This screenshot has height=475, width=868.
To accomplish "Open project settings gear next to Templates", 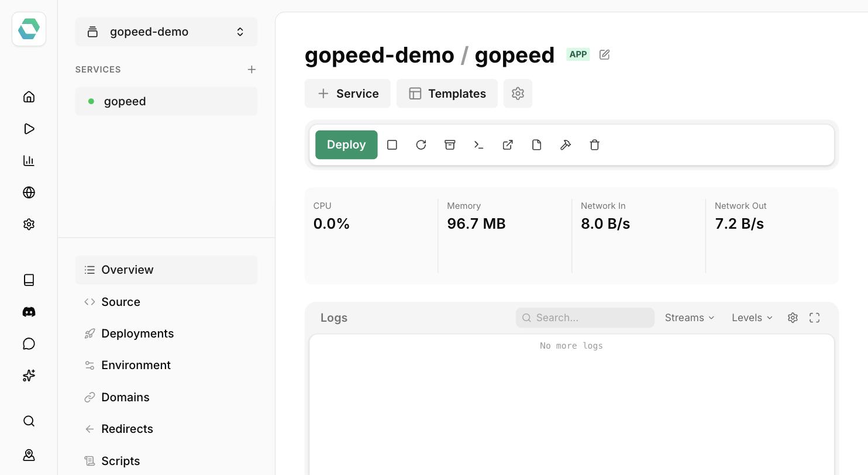I will tap(518, 94).
